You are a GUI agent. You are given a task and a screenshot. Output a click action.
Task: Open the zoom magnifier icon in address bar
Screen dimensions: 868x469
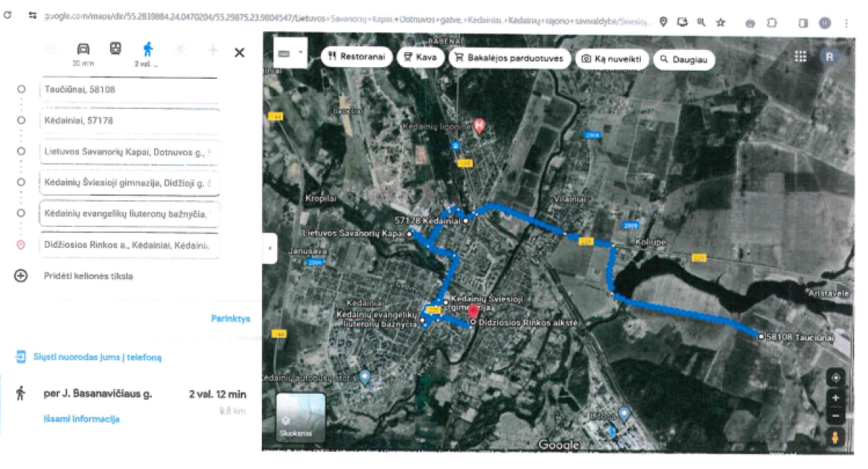[701, 22]
